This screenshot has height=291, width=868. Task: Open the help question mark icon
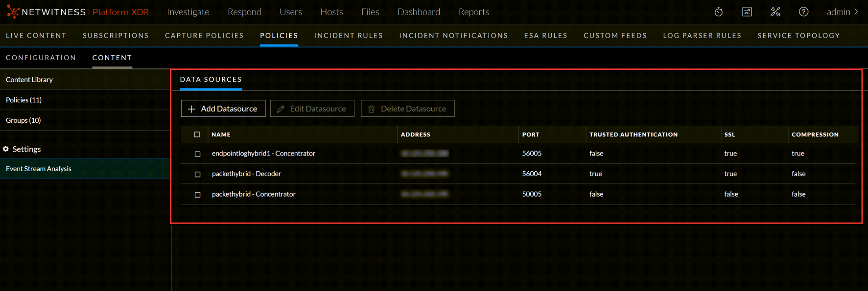(804, 12)
